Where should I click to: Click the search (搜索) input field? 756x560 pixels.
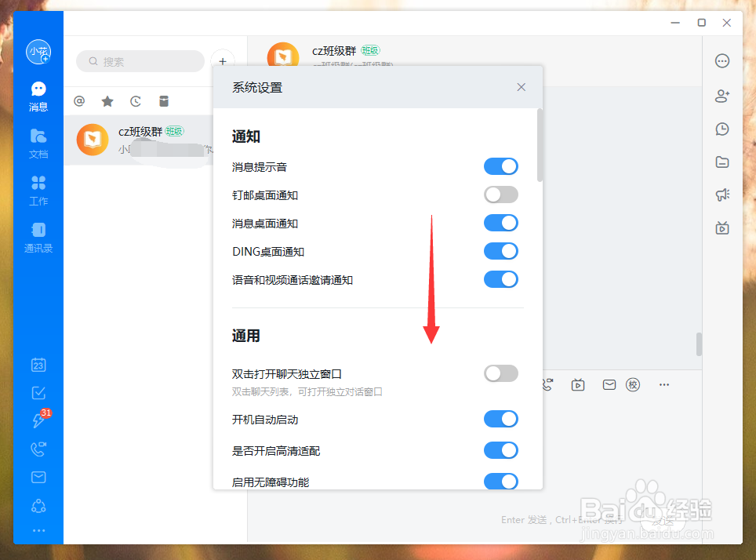click(140, 62)
